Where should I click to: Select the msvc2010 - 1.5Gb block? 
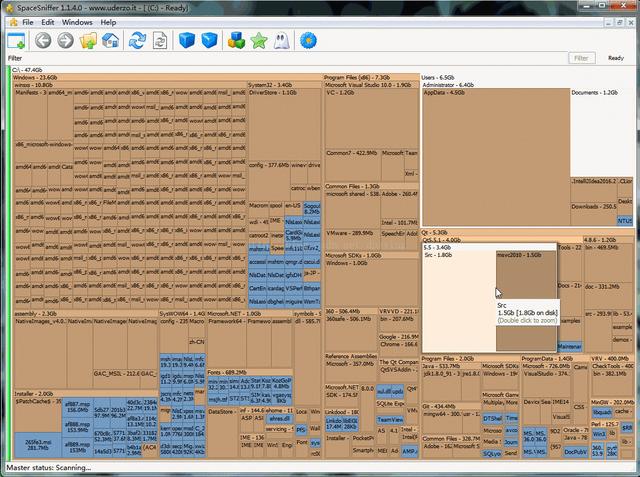coord(526,301)
